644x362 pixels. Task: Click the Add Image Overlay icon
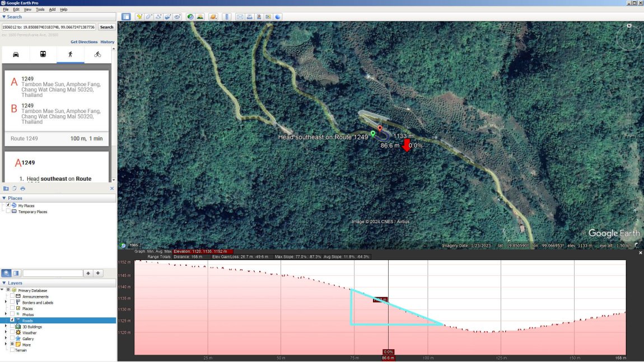click(x=169, y=16)
